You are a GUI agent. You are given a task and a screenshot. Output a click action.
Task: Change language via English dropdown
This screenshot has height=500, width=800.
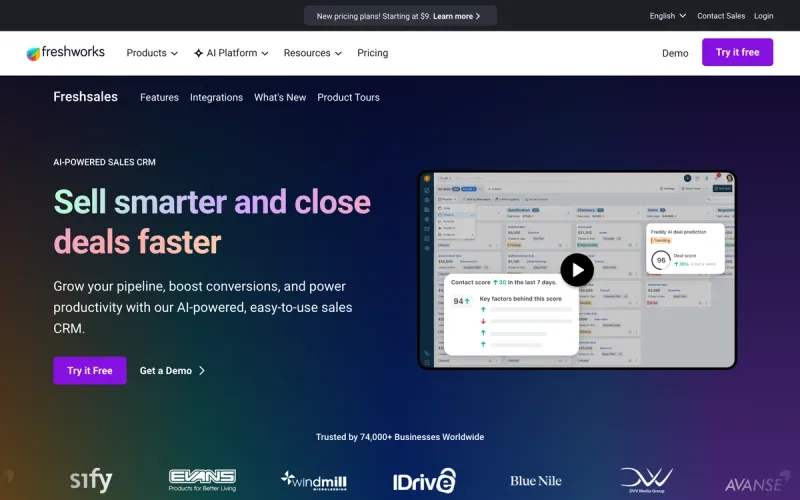[x=667, y=16]
